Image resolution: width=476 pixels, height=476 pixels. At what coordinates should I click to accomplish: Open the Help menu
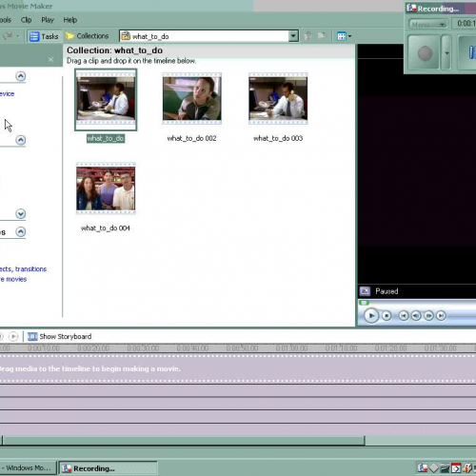tap(70, 20)
